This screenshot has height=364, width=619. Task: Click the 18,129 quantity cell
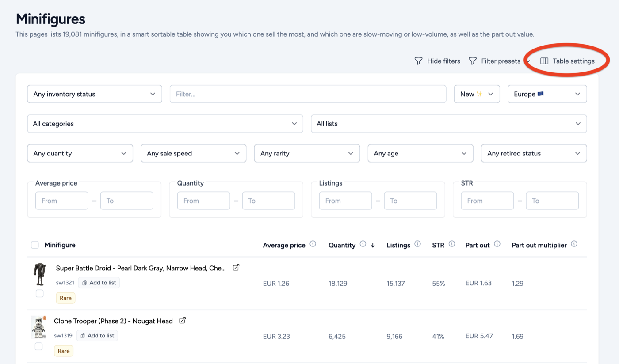pos(338,284)
